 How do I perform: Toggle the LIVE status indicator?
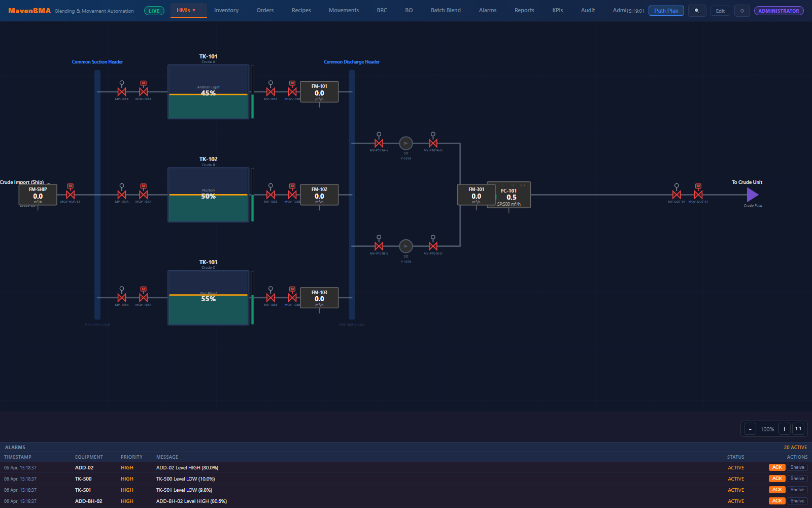(154, 11)
